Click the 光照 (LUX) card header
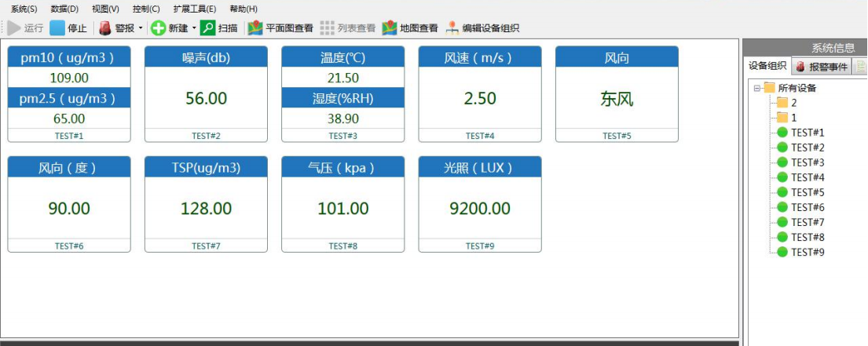Image resolution: width=868 pixels, height=346 pixels. (x=480, y=167)
